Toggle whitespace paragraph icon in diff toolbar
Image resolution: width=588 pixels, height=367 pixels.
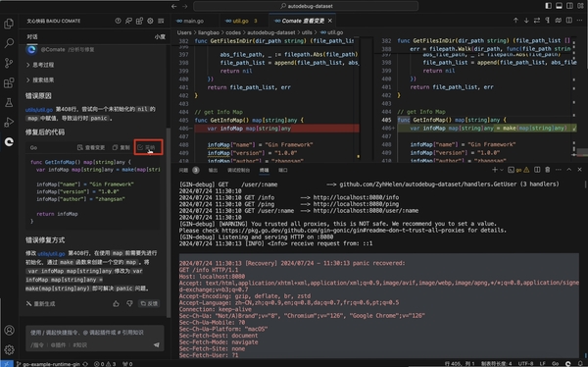point(548,21)
